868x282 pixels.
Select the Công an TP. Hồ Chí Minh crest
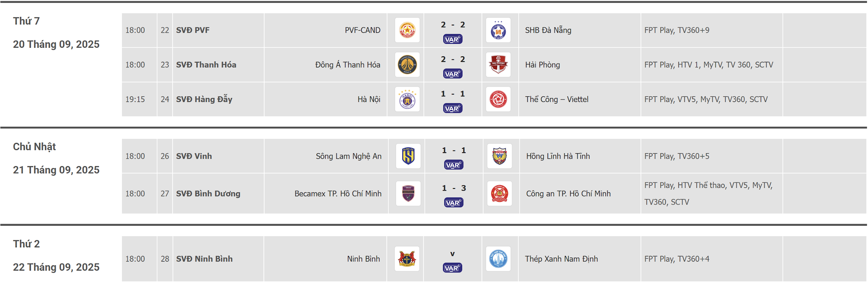click(x=500, y=194)
